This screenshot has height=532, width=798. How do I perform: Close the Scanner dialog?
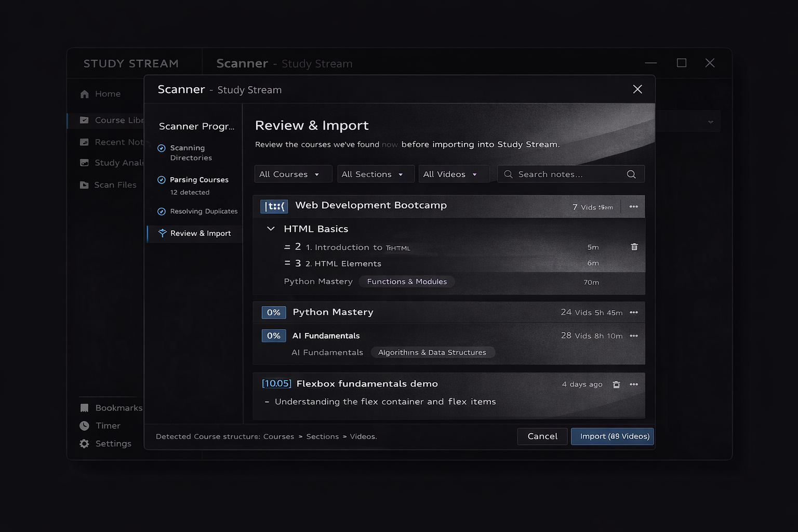[x=637, y=89]
